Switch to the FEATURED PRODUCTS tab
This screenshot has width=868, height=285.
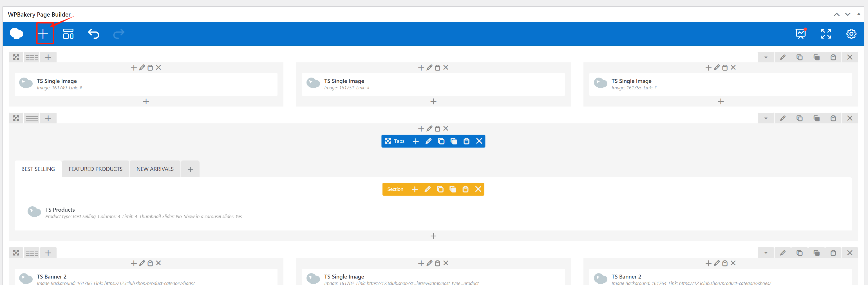(95, 169)
